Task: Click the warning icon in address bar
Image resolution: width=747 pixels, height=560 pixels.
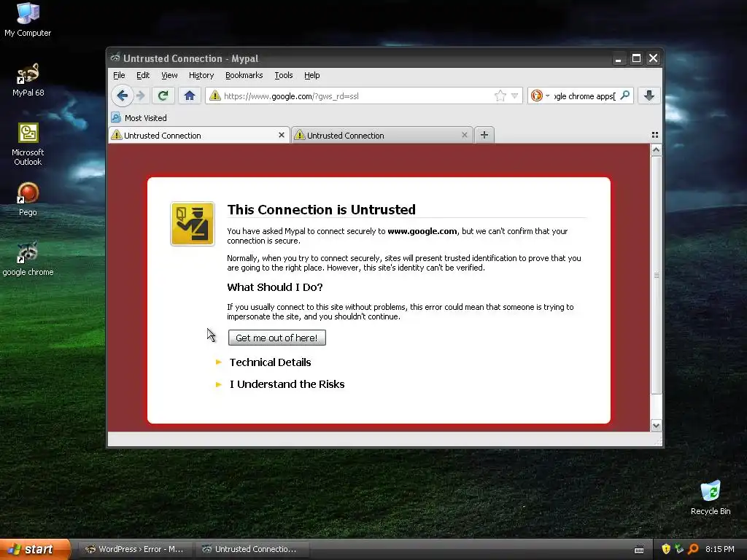Action: click(215, 96)
